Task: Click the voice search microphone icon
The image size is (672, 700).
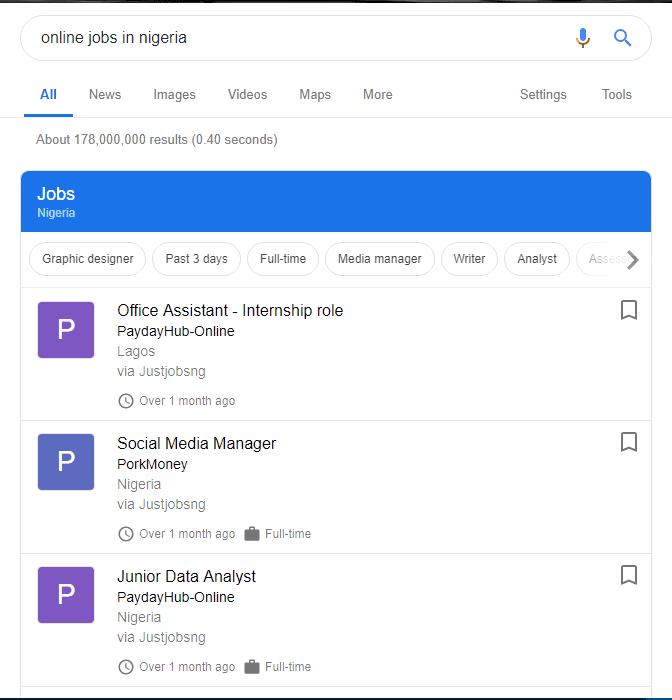Action: [x=583, y=38]
